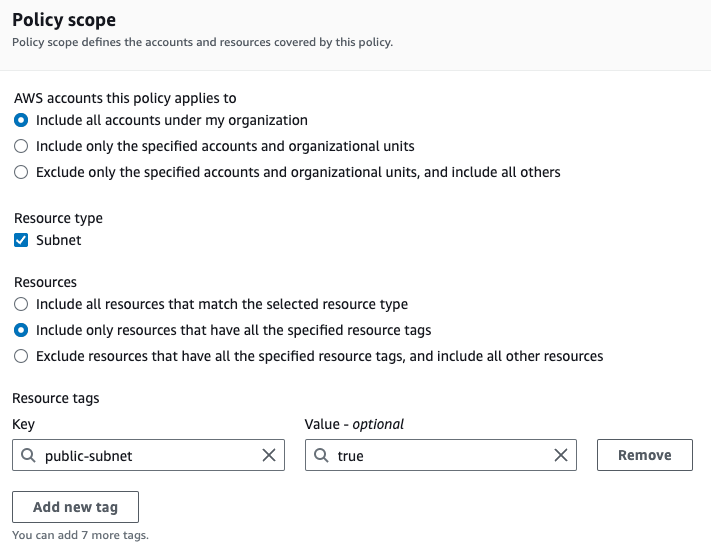
Task: Click the Policy scope heading
Action: pos(63,20)
